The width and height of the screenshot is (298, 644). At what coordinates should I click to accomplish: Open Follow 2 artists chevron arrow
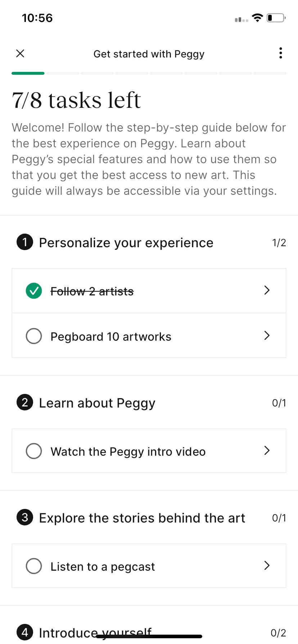267,290
